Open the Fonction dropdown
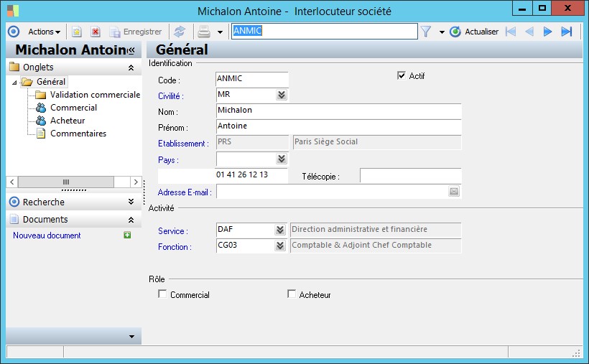This screenshot has width=589, height=364. tap(280, 246)
